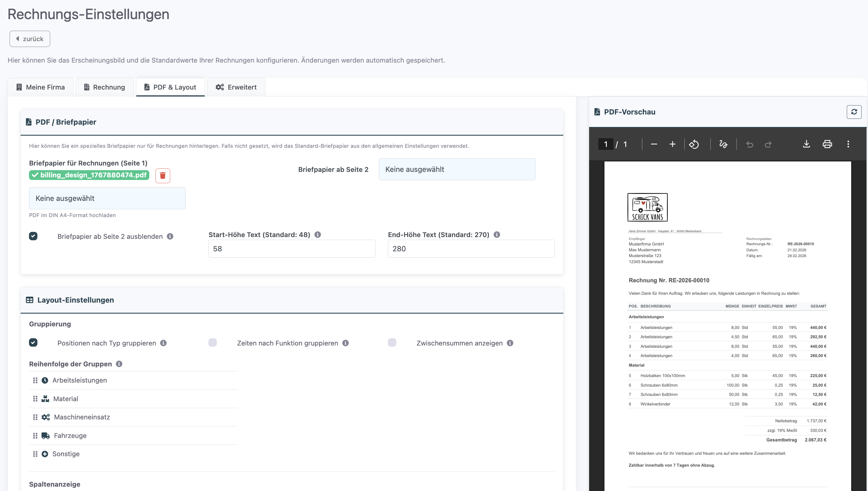Toggle Positionen nach Typ gruppieren checkbox
The image size is (868, 491).
click(x=33, y=343)
